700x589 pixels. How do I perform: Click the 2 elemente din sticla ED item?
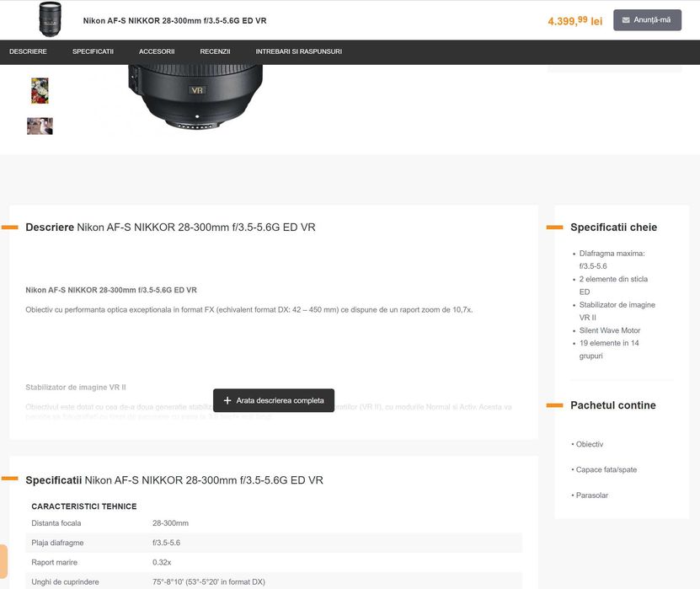coord(613,286)
